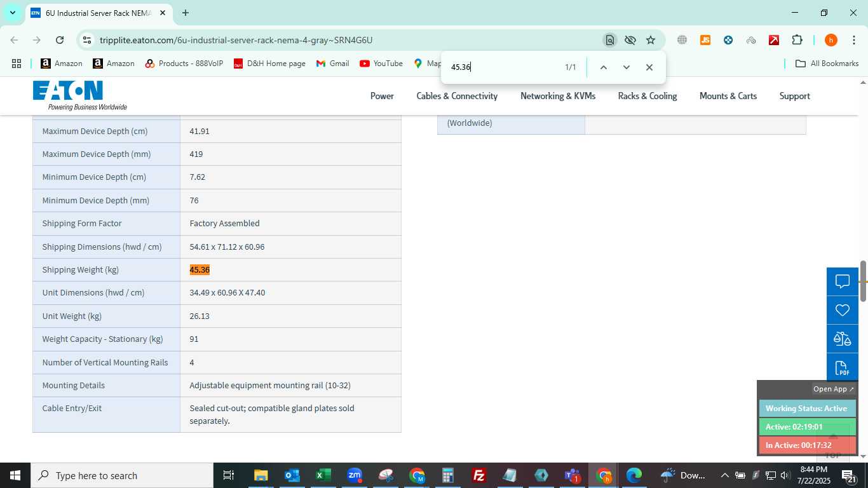Open the Racks & Cooling menu
Screen dimensions: 868x488
[648, 96]
